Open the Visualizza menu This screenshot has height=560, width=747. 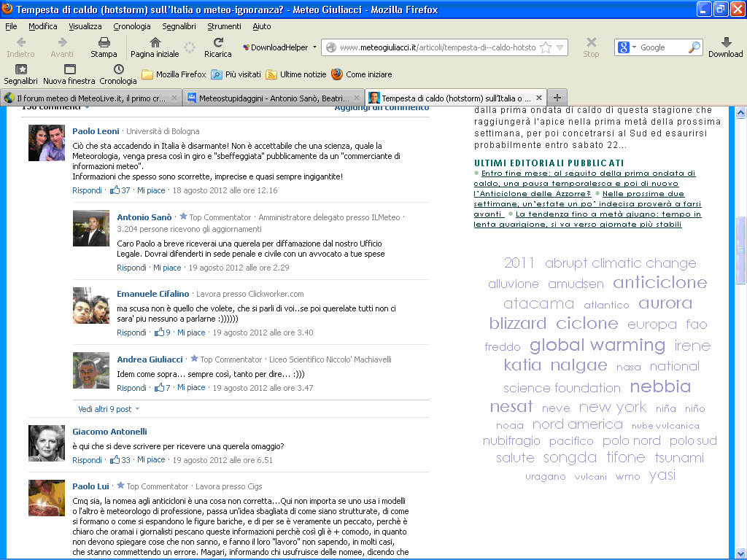[x=85, y=26]
